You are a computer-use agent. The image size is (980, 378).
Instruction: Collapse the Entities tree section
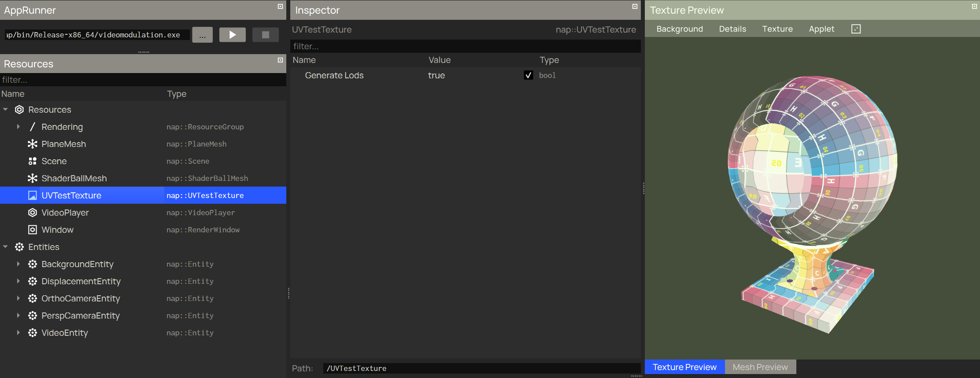coord(5,247)
